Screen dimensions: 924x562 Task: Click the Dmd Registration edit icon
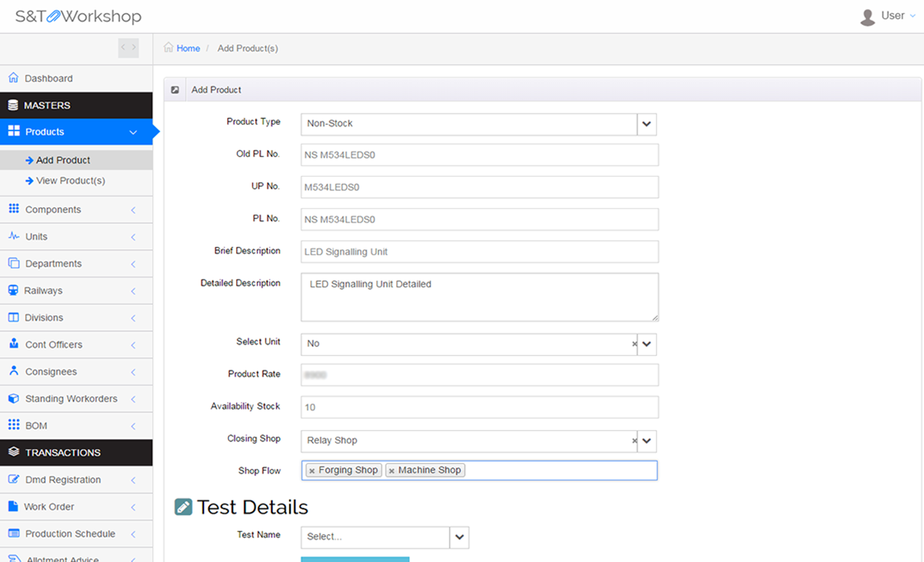[x=14, y=479]
